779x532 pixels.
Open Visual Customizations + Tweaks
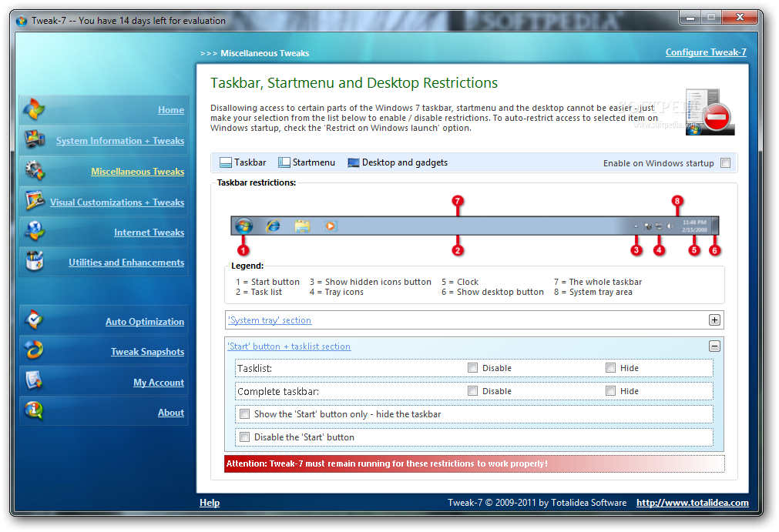click(x=117, y=202)
